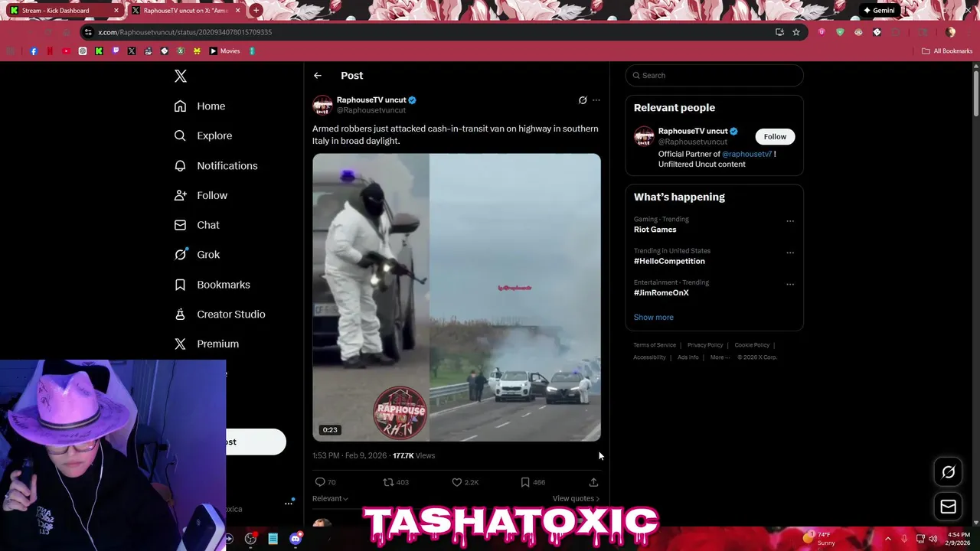Open the #JimRomeOnX trend
980x551 pixels.
click(x=661, y=292)
